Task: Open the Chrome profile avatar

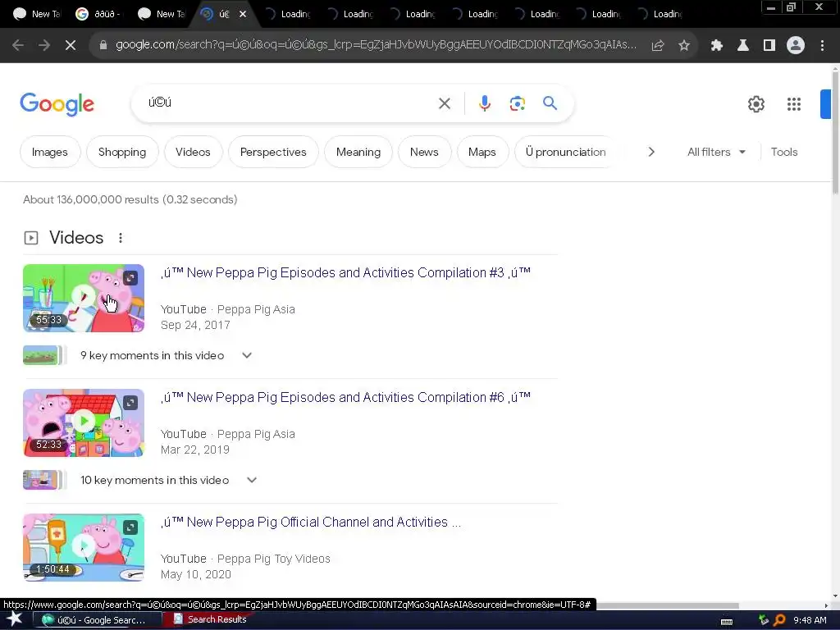Action: click(796, 46)
